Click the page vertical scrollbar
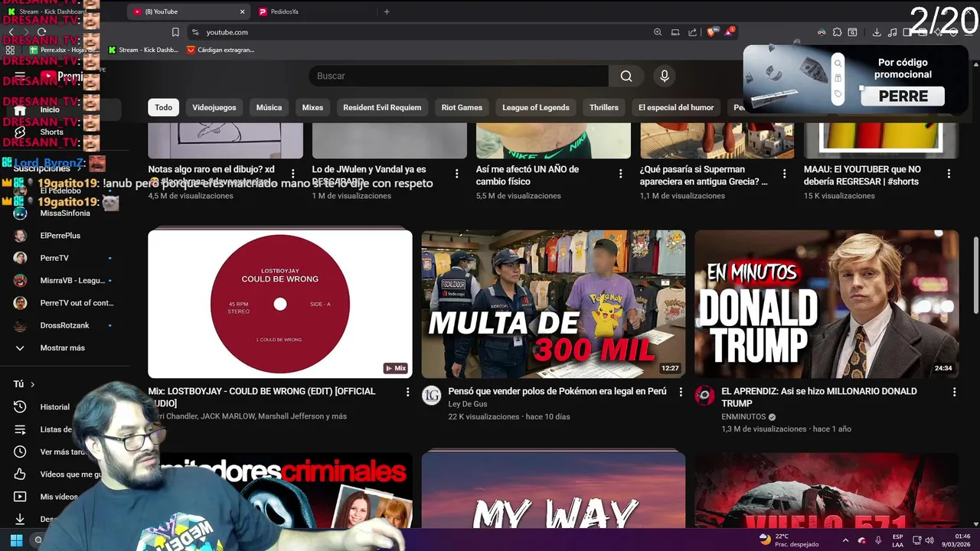 tap(975, 275)
